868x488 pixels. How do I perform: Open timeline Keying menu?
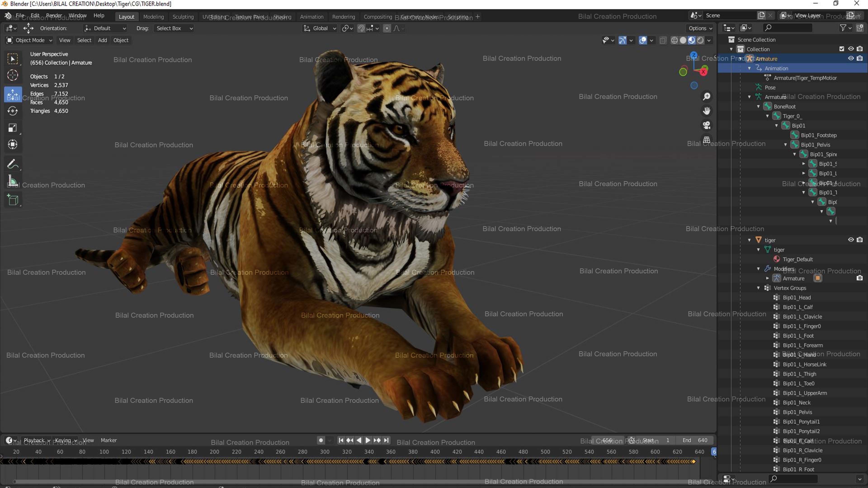66,440
